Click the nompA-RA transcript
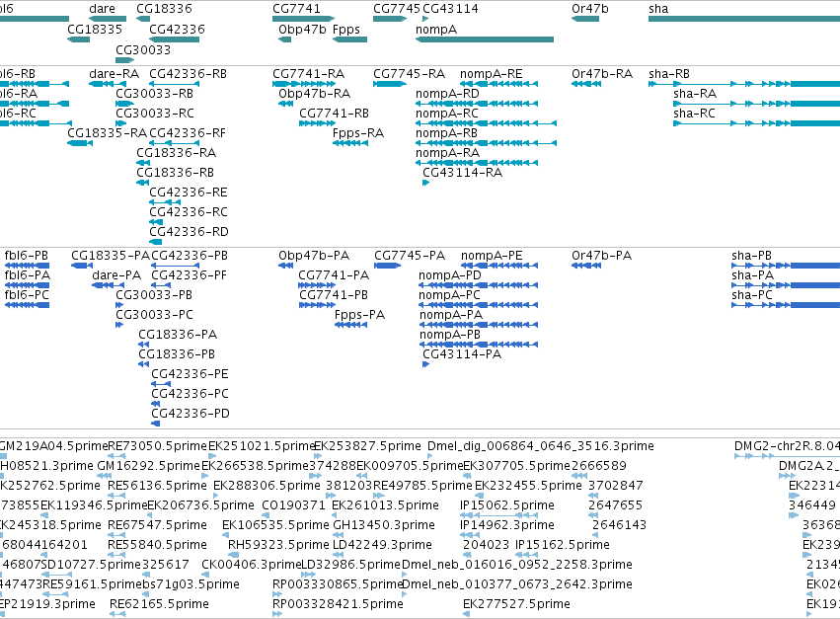 tap(477, 163)
